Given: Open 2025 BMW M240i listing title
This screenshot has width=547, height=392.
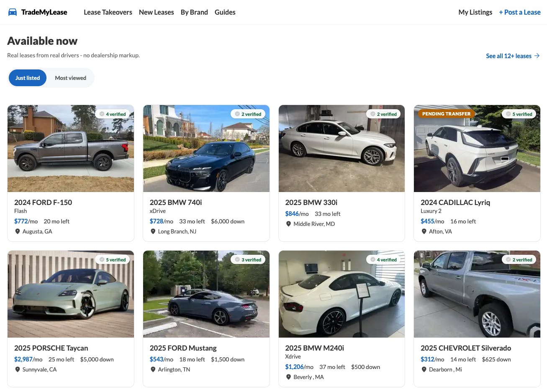Looking at the screenshot, I should pyautogui.click(x=315, y=348).
